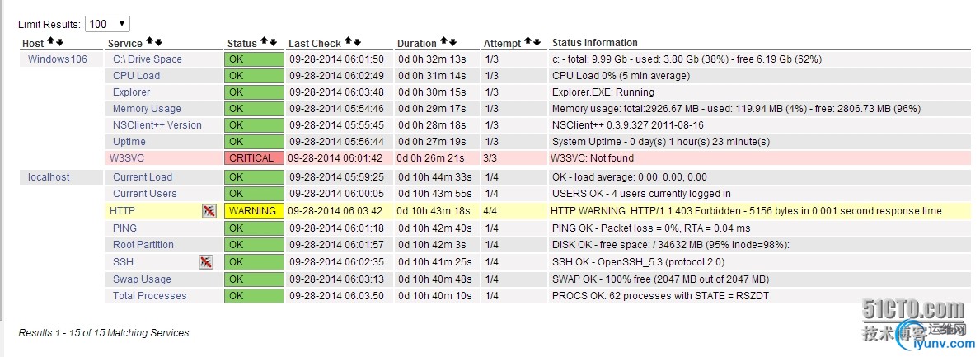Open the Windows106 host link

[57, 59]
